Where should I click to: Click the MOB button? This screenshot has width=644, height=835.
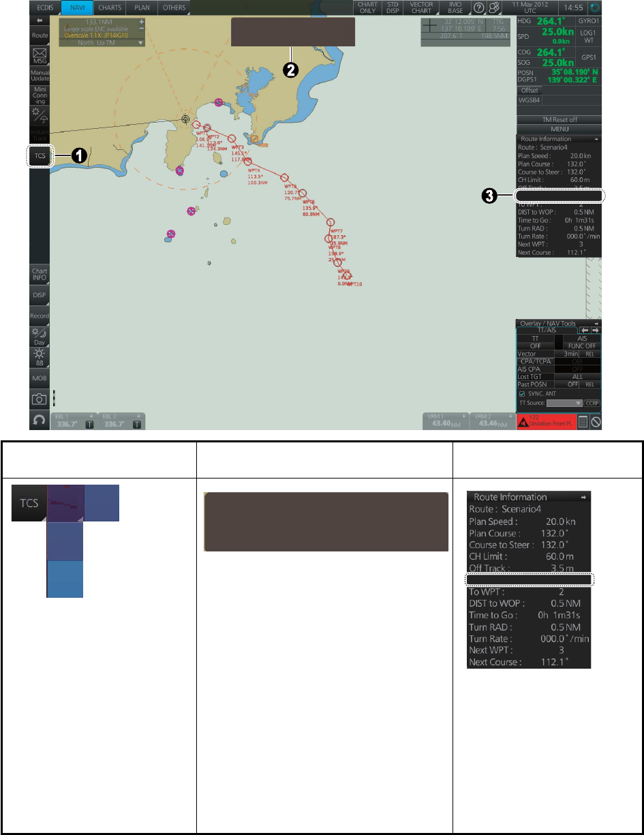(39, 377)
